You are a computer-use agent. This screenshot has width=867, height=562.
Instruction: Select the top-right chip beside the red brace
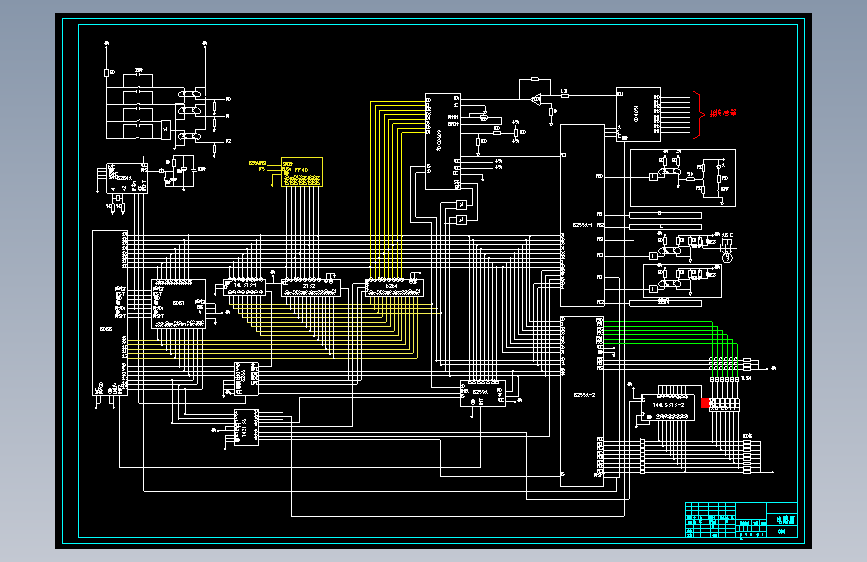638,114
